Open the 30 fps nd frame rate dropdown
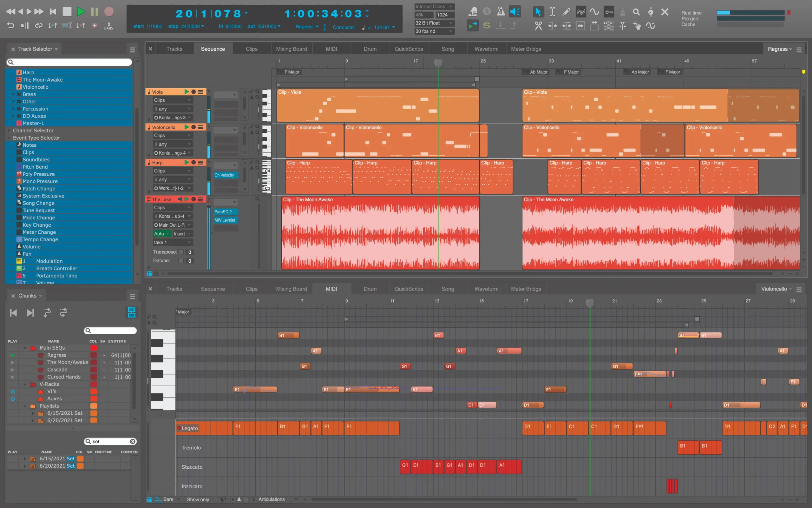Image resolution: width=812 pixels, height=508 pixels. (434, 31)
